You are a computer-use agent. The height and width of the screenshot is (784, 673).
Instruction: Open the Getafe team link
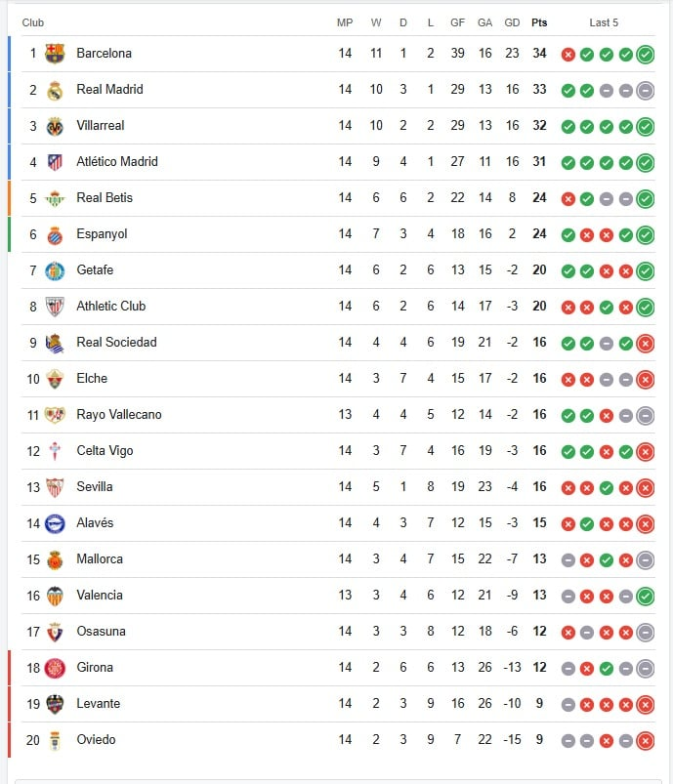point(98,270)
